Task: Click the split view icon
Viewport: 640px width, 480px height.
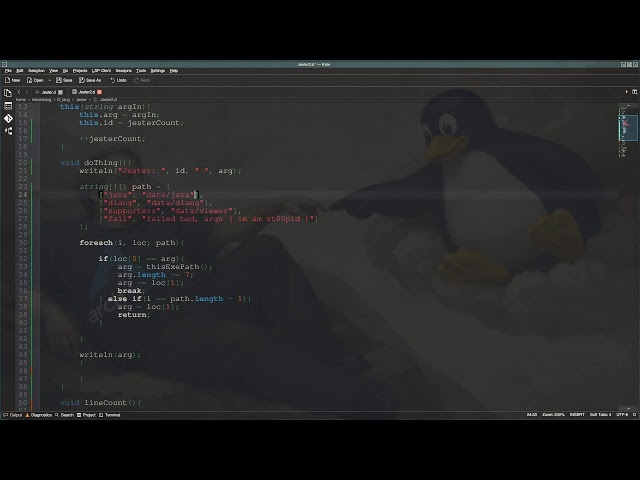Action: pos(635,92)
